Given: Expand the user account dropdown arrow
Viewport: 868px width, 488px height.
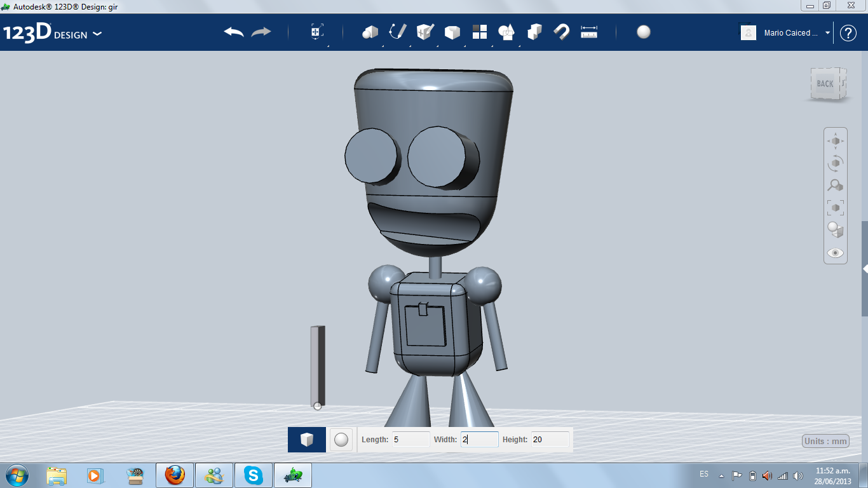Looking at the screenshot, I should pyautogui.click(x=827, y=33).
